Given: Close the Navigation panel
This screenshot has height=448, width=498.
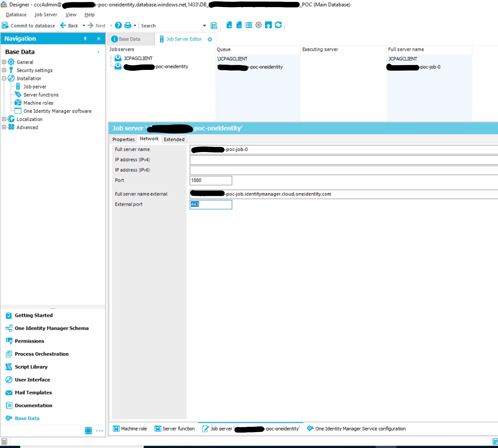Looking at the screenshot, I should coord(99,39).
